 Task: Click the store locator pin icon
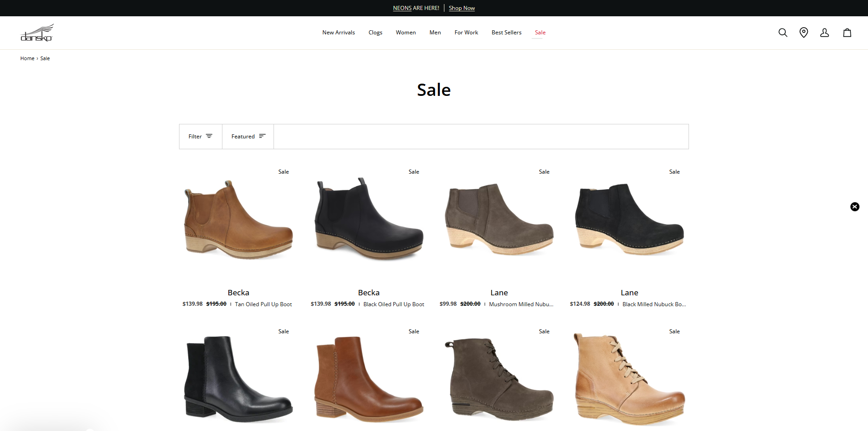pyautogui.click(x=804, y=33)
